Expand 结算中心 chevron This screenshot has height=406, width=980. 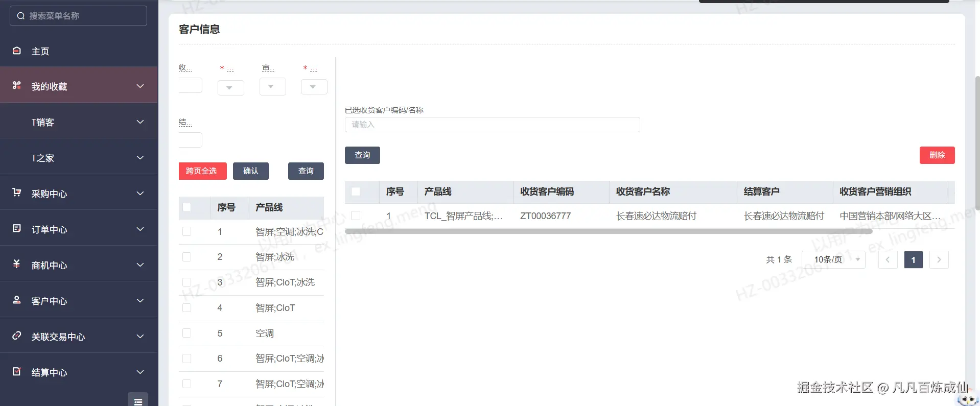[x=140, y=372]
